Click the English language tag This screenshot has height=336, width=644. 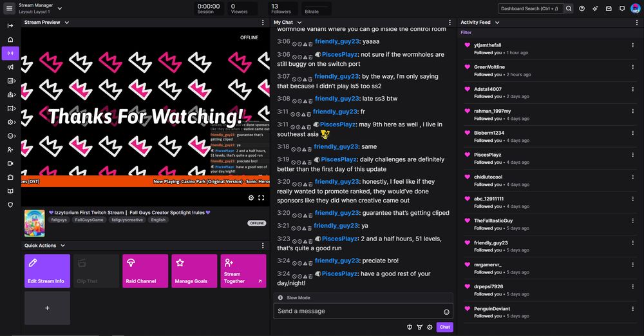point(158,220)
